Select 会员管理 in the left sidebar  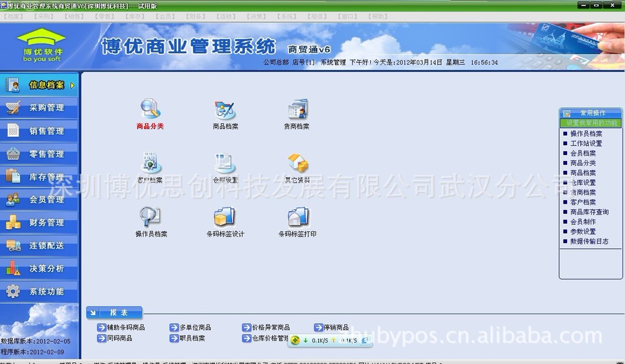point(38,199)
